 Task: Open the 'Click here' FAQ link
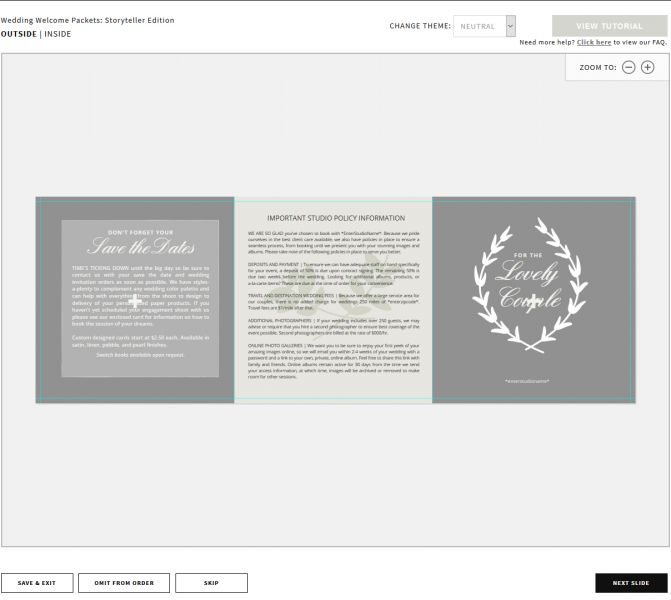(x=594, y=42)
